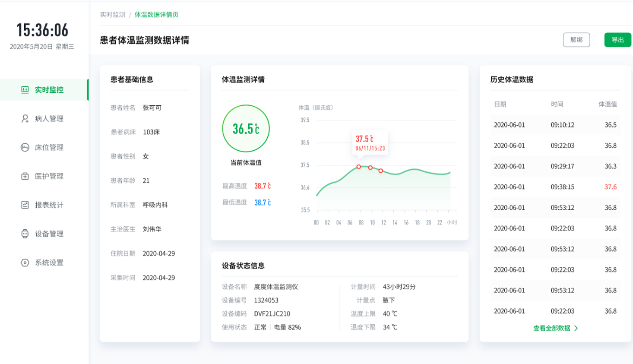Click battery status 电量 82%
This screenshot has width=633, height=364.
(x=288, y=327)
